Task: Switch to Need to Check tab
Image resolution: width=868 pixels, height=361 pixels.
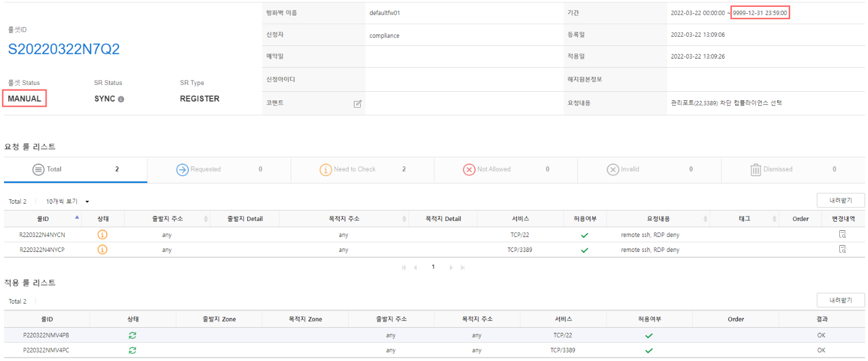Action: pyautogui.click(x=362, y=170)
